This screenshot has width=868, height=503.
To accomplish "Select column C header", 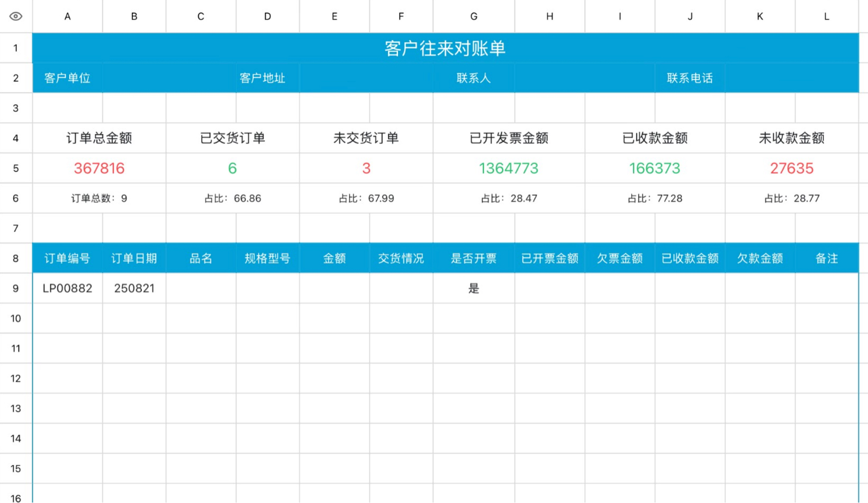I will [201, 16].
